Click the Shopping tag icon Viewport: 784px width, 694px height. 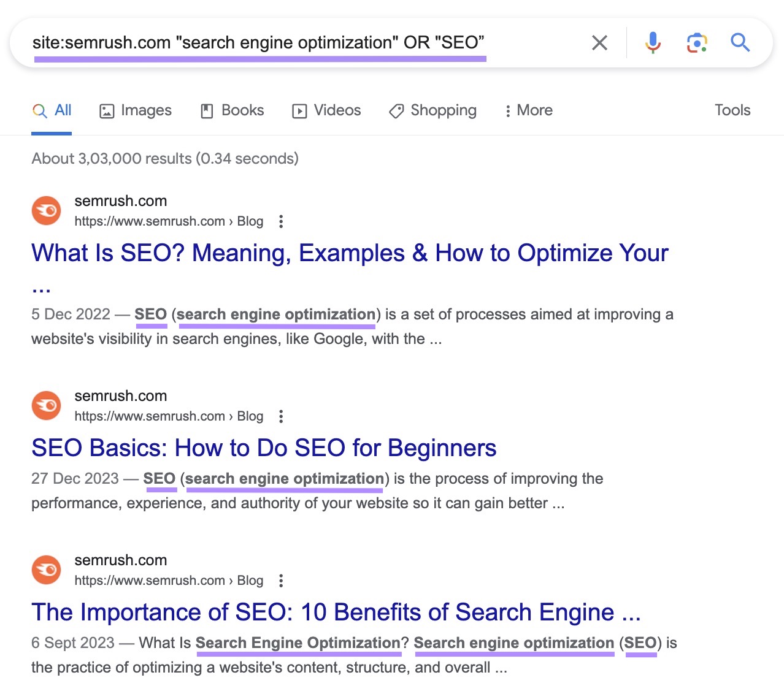click(x=396, y=111)
